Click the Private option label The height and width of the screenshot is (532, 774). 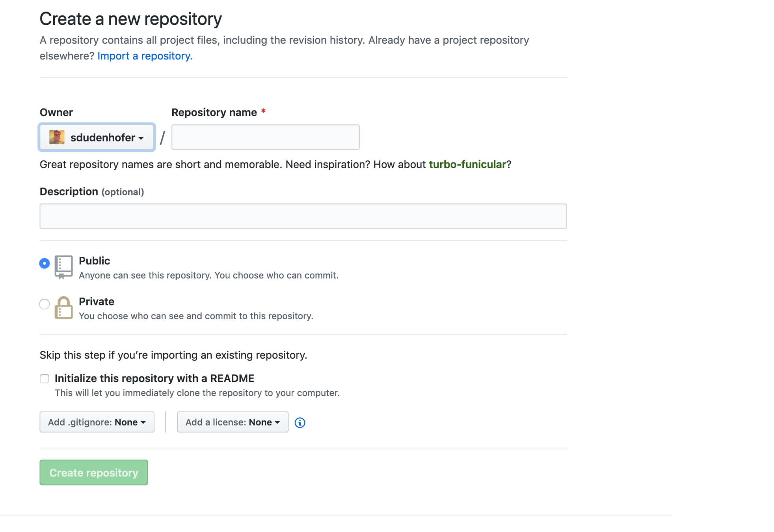click(97, 301)
